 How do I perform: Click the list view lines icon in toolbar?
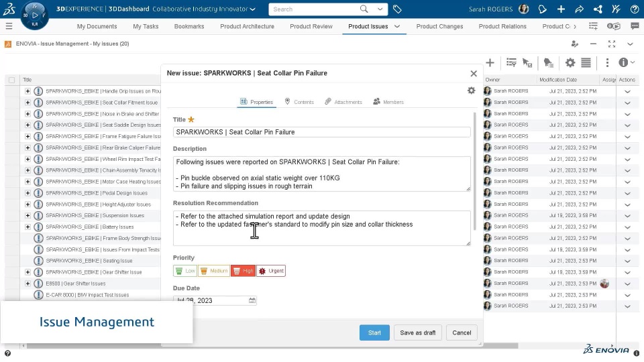(586, 63)
